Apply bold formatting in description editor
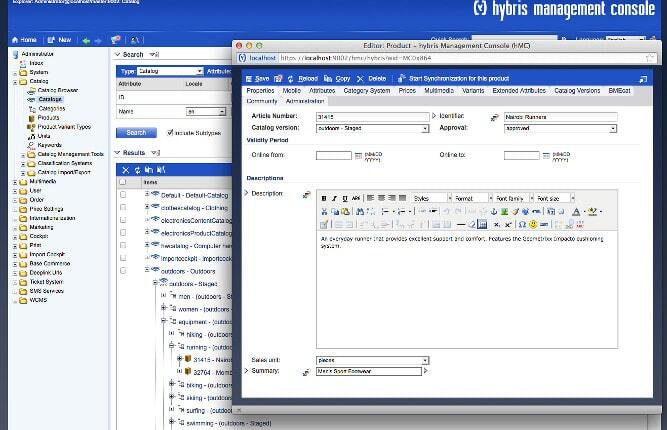 pos(324,198)
